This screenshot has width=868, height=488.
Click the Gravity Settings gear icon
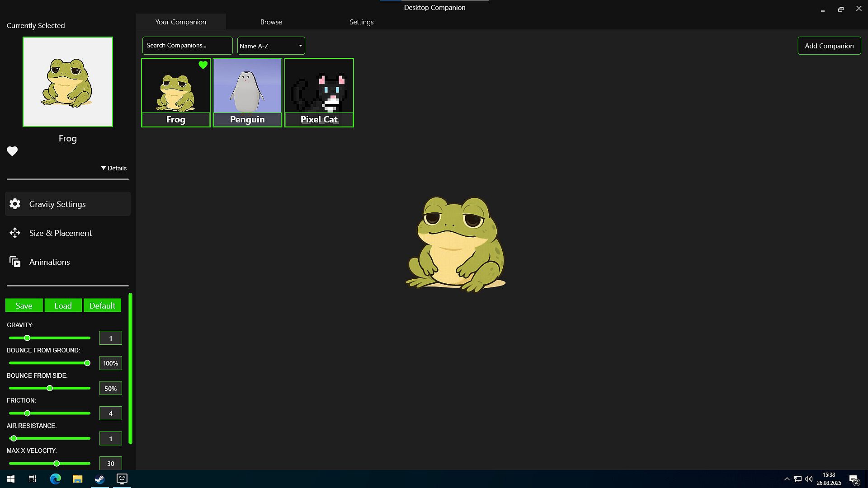pyautogui.click(x=15, y=204)
